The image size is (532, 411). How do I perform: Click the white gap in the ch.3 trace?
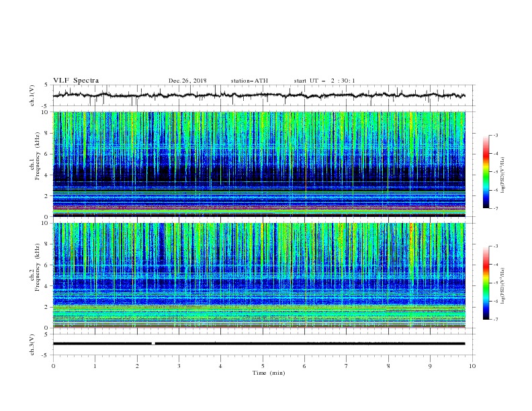click(153, 344)
